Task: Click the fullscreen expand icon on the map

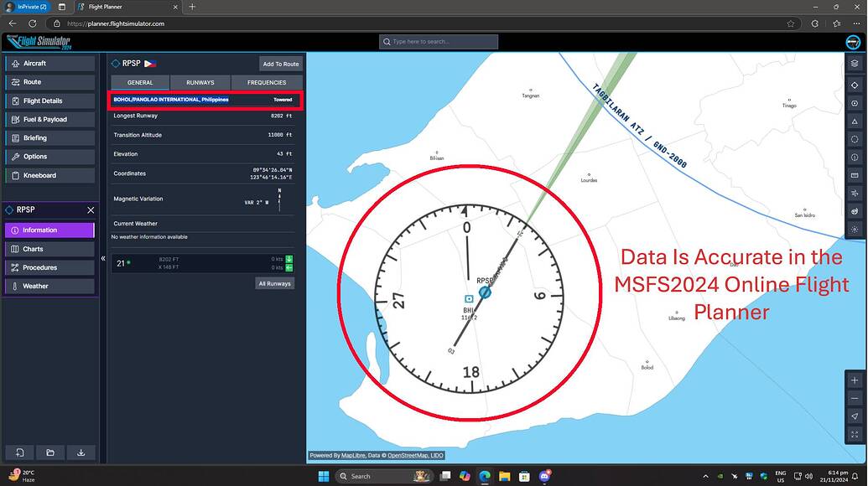Action: [854, 434]
